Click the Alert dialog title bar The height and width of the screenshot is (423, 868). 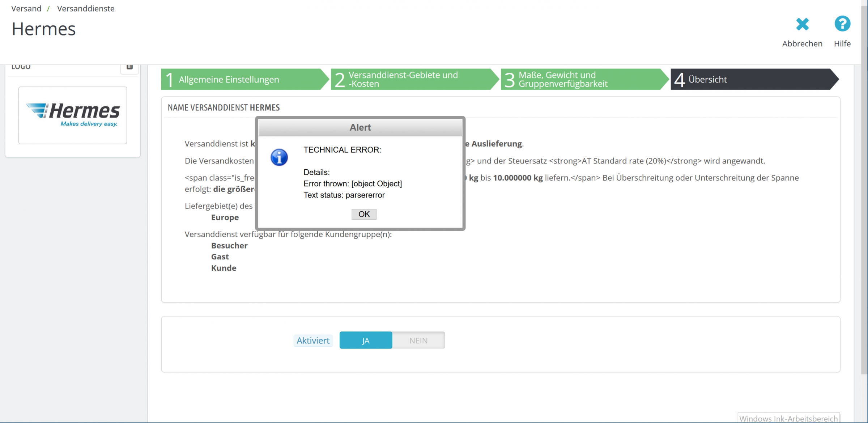360,127
